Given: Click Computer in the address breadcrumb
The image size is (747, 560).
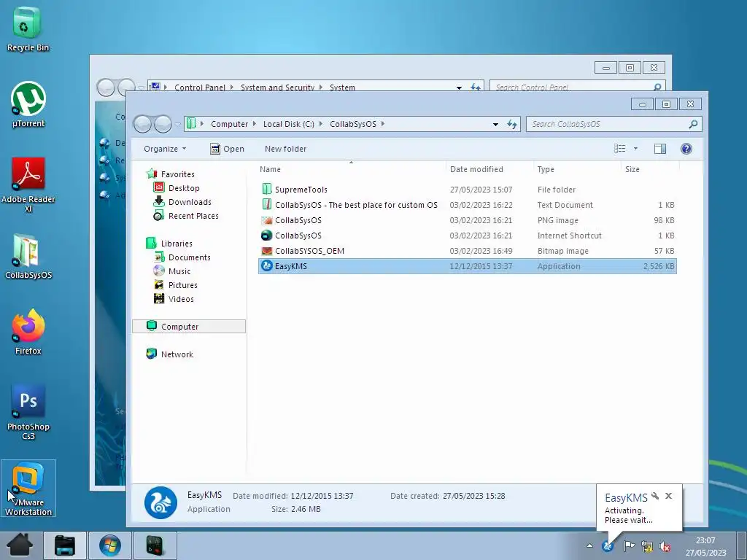Looking at the screenshot, I should [229, 124].
